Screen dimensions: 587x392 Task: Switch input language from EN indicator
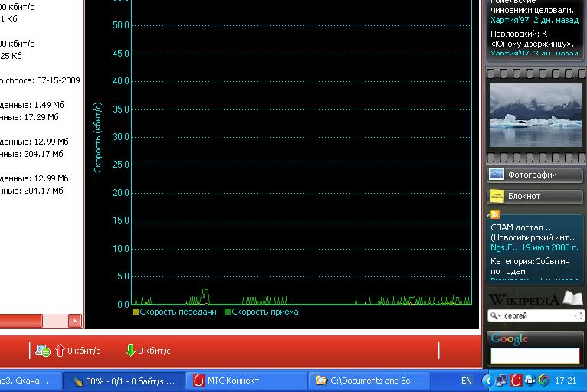click(x=466, y=380)
